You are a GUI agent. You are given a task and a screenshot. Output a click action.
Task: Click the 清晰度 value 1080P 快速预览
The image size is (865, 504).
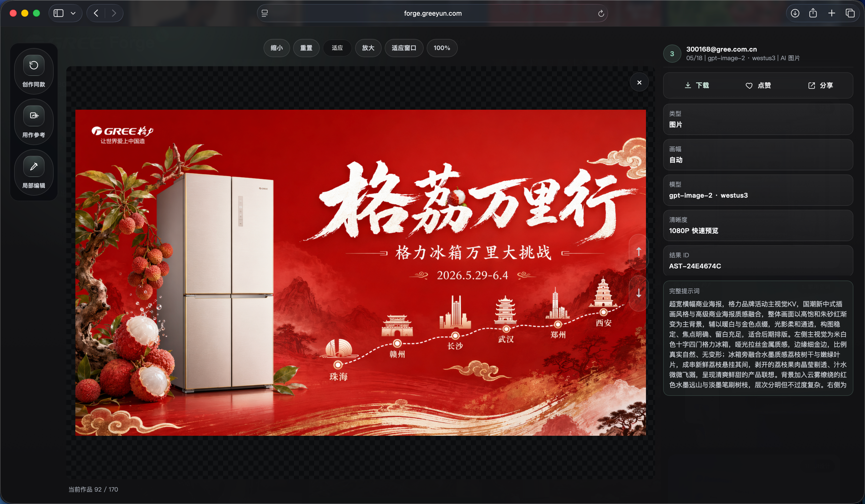click(693, 231)
